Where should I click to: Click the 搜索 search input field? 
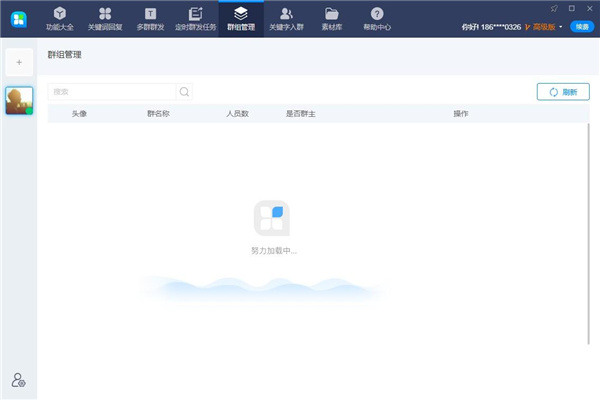[x=112, y=92]
